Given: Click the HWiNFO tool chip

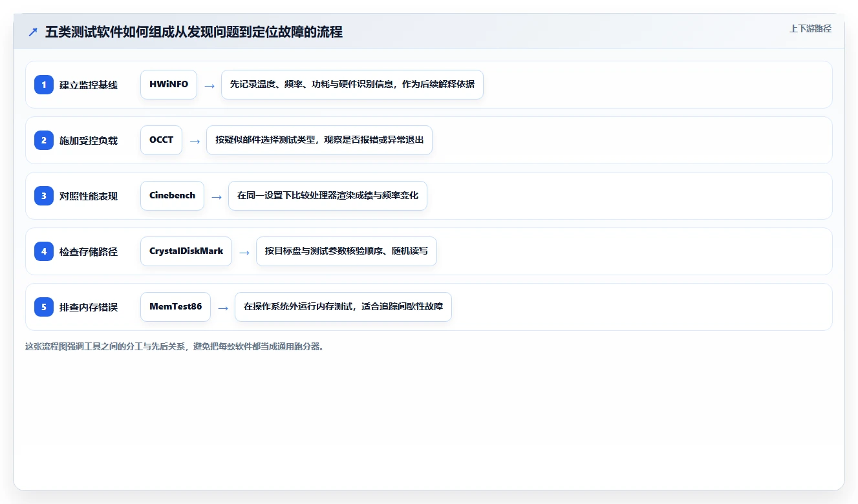Looking at the screenshot, I should click(169, 85).
